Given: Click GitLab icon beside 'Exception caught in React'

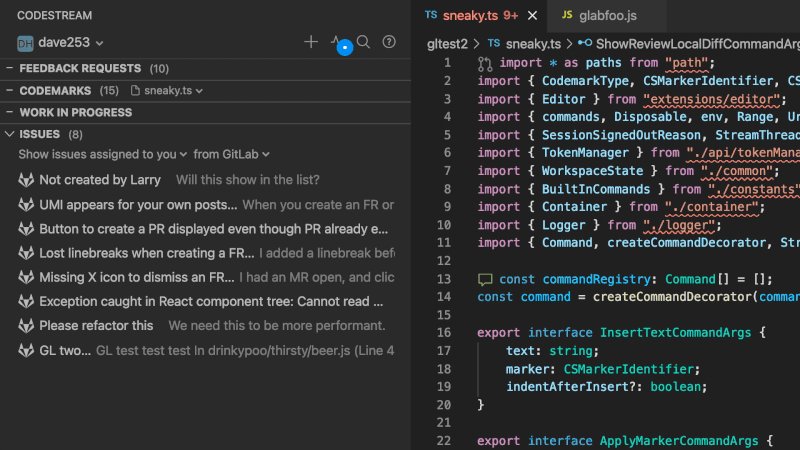Looking at the screenshot, I should 26,302.
